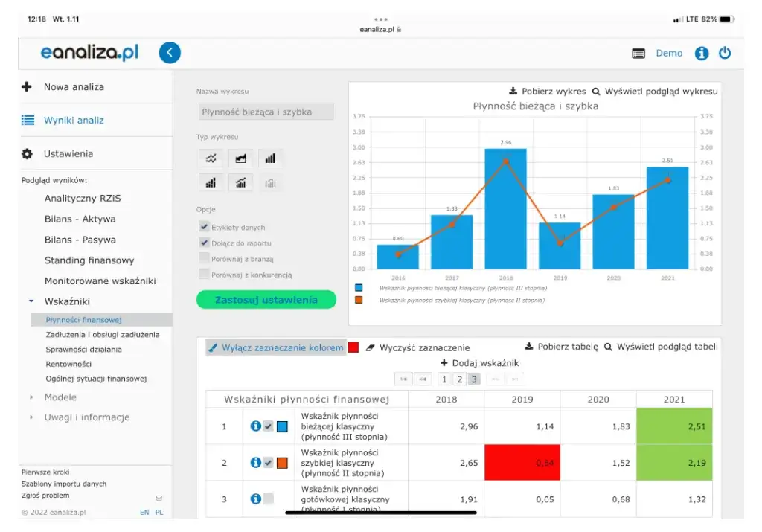
Task: Click the info icon in the top bar
Action: (703, 53)
